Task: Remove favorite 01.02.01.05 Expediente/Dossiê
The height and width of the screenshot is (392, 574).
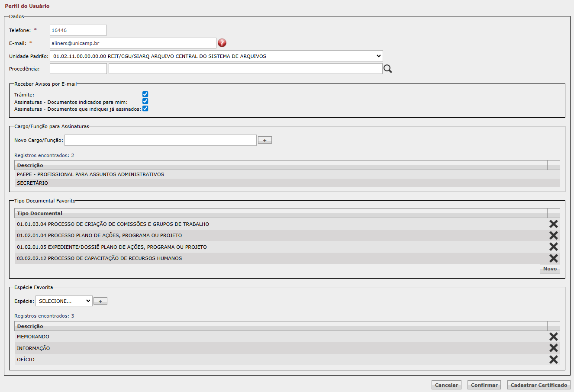Action: [x=553, y=247]
